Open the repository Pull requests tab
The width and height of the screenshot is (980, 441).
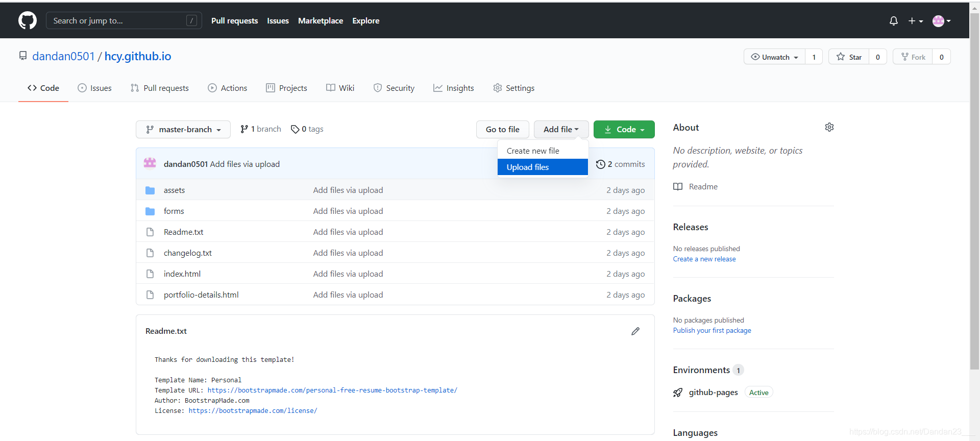click(160, 88)
